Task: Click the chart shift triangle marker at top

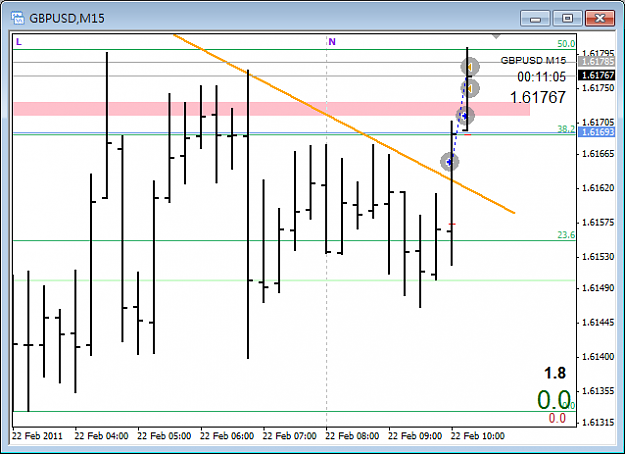Action: point(496,37)
